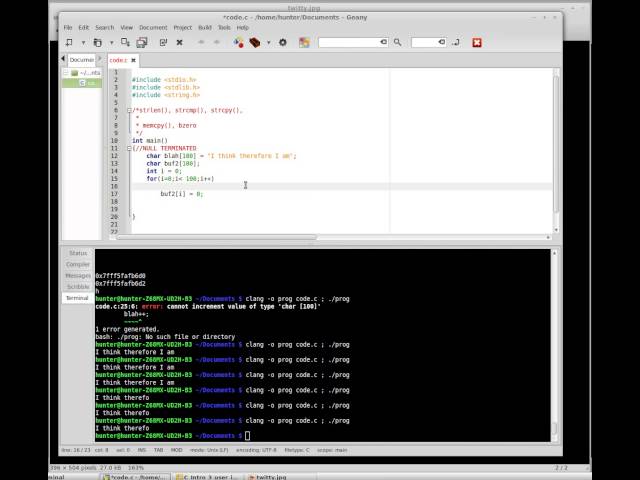Image resolution: width=640 pixels, height=480 pixels.
Task: Click into the toolbar search field
Action: click(x=349, y=42)
